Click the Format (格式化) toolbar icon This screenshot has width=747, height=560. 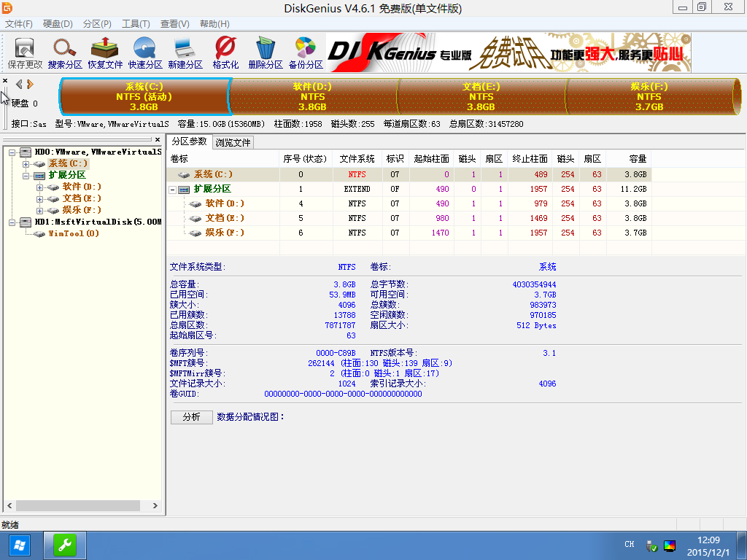(225, 52)
